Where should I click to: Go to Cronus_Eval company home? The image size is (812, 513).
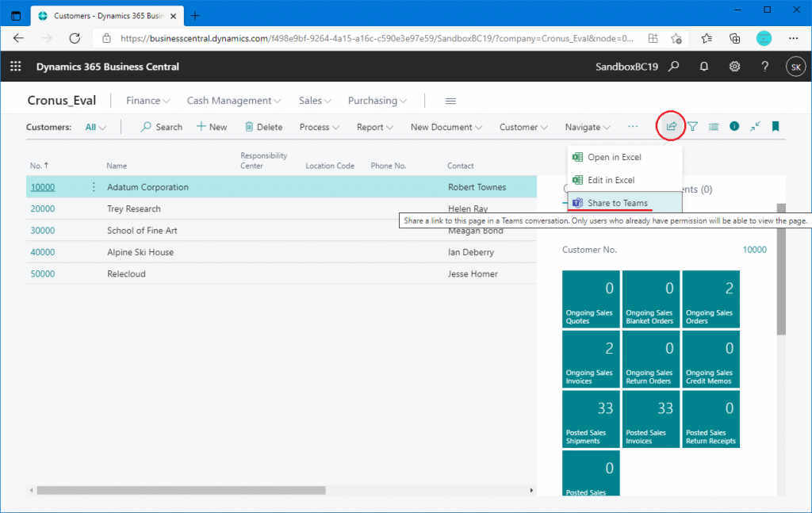coord(62,101)
